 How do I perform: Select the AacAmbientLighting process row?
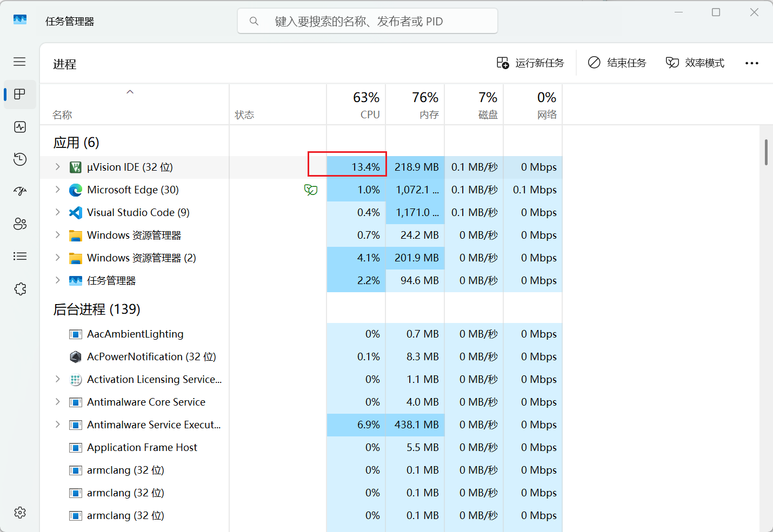click(x=301, y=334)
